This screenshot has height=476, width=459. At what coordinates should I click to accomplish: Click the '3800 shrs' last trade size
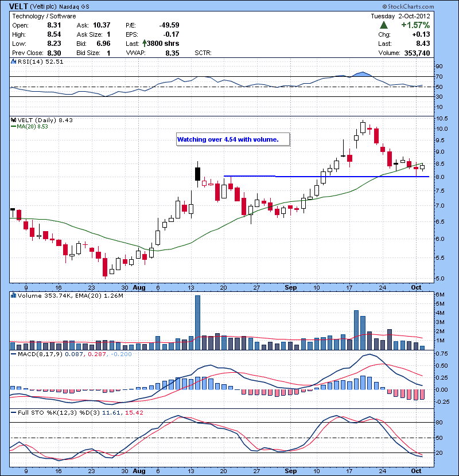pos(163,44)
